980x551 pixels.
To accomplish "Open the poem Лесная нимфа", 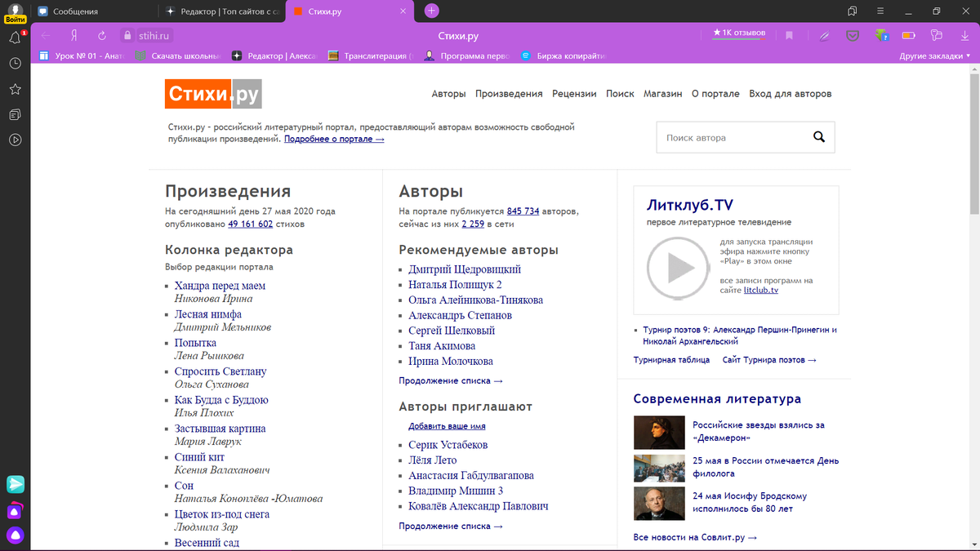I will coord(208,314).
